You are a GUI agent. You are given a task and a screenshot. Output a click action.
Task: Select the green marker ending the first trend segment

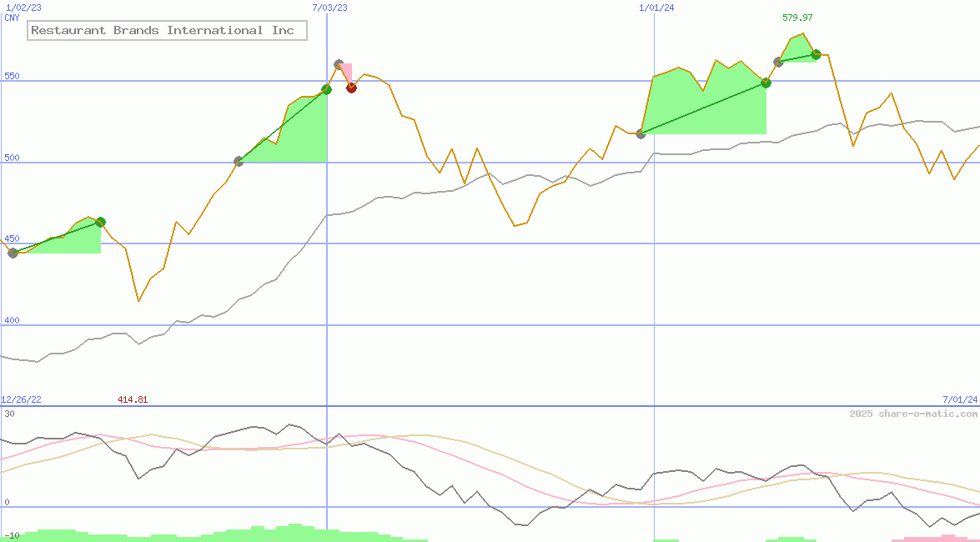[x=99, y=222]
